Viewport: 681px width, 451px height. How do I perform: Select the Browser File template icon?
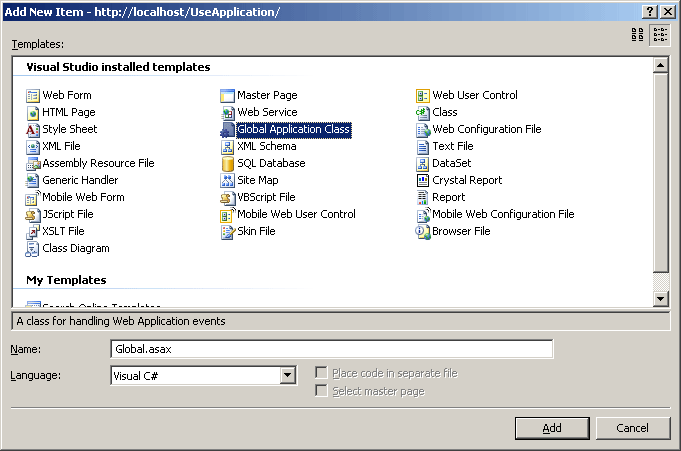point(423,232)
